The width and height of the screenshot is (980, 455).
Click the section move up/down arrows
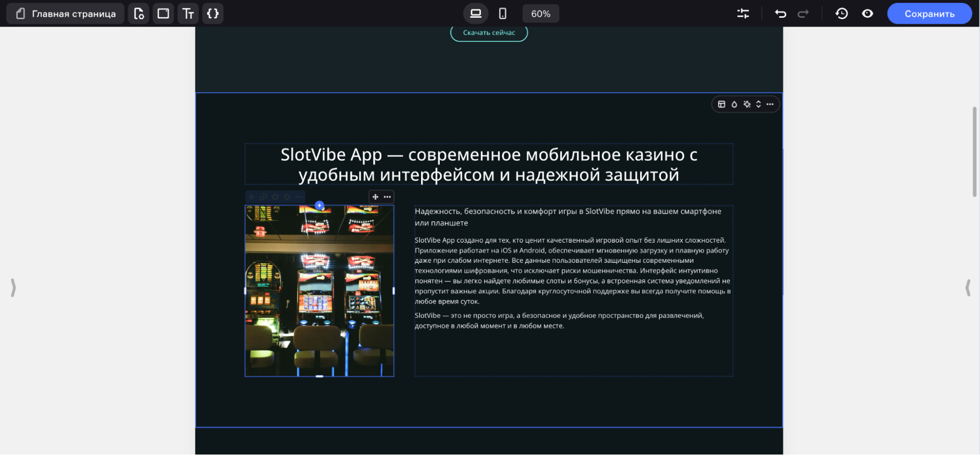758,104
